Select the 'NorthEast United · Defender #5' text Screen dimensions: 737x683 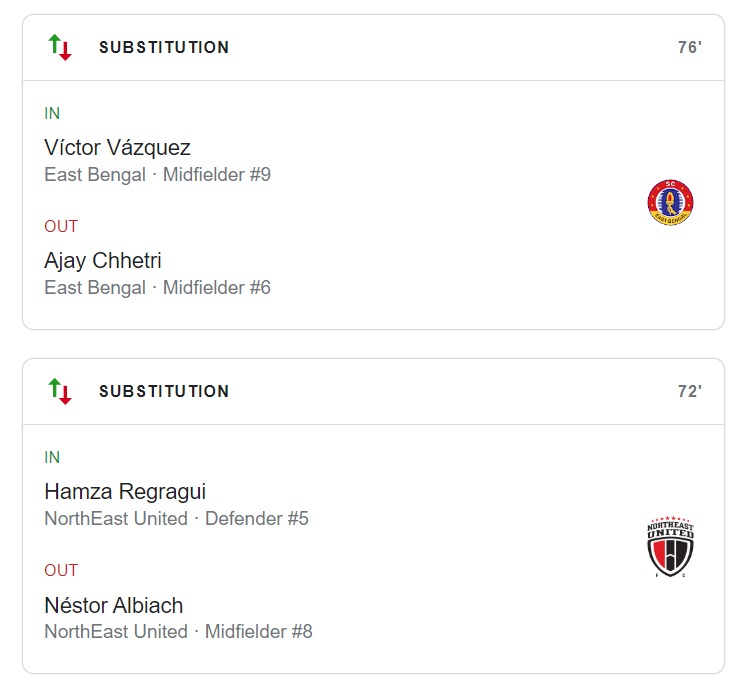pos(176,519)
